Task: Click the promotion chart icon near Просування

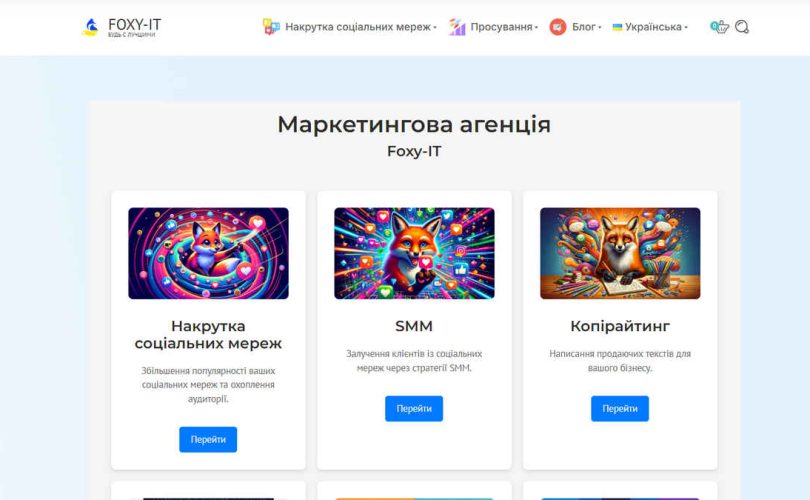Action: (x=457, y=26)
